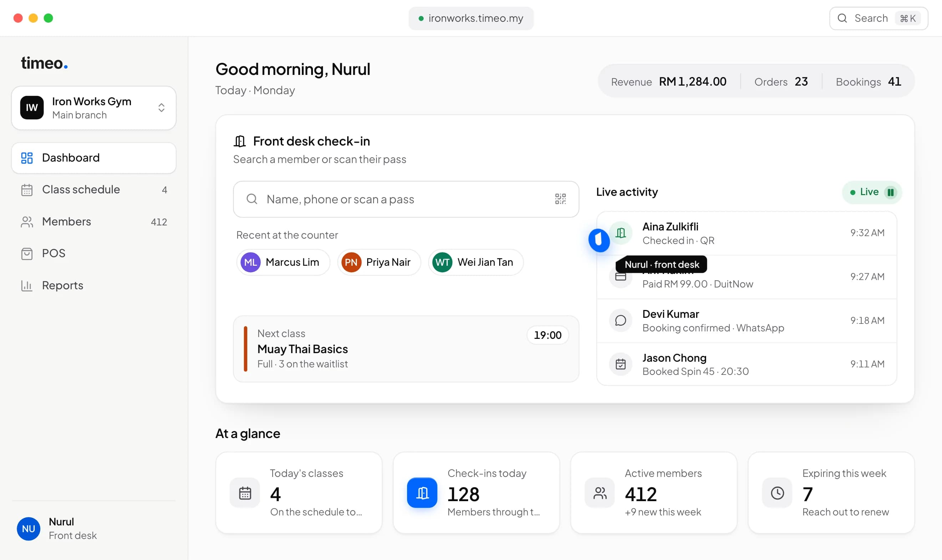Click the Members people icon in sidebar

point(27,222)
